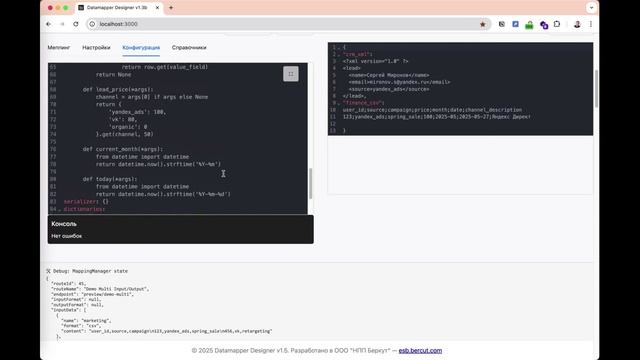This screenshot has width=640, height=360.
Task: Open the Справочники tab
Action: [189, 47]
